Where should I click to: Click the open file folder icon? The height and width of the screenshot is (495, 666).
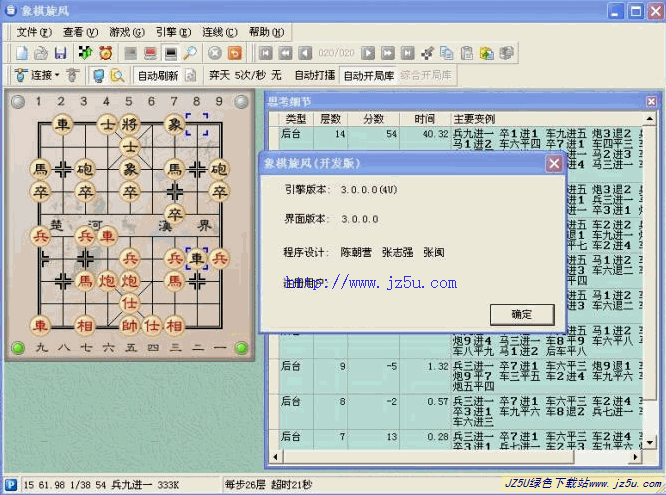[x=41, y=53]
